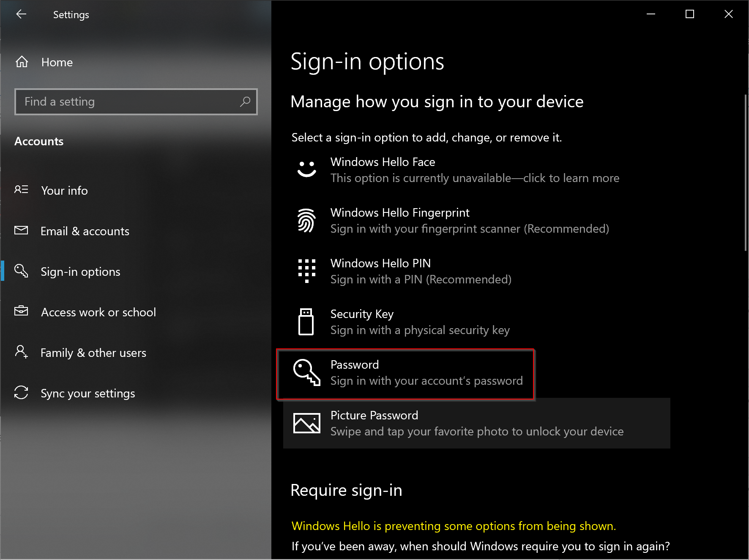Click the Picture Password image icon
This screenshot has height=560, width=749.
coord(307,423)
